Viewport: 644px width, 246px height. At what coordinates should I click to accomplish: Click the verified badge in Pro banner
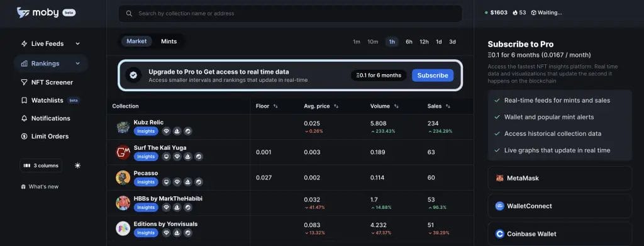133,75
